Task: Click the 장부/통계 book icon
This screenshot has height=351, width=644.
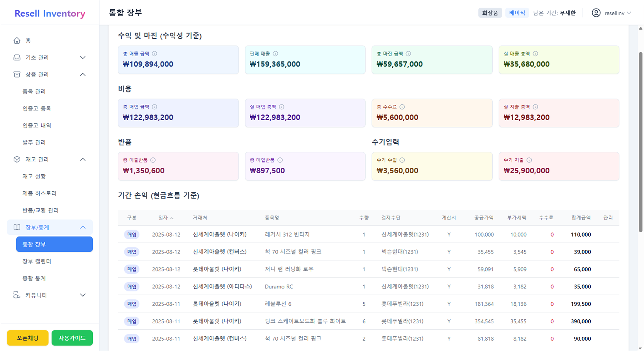Action: 17,227
